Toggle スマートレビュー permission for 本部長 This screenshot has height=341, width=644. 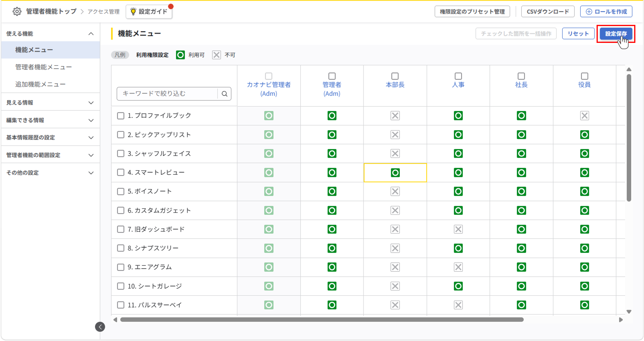click(x=395, y=172)
